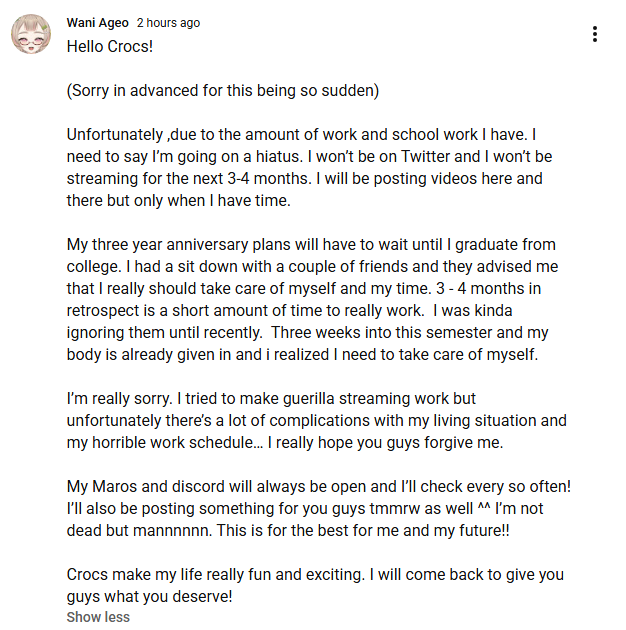Click the "Hello Crocs!" greeting line
Image resolution: width=626 pixels, height=630 pixels.
click(x=110, y=46)
